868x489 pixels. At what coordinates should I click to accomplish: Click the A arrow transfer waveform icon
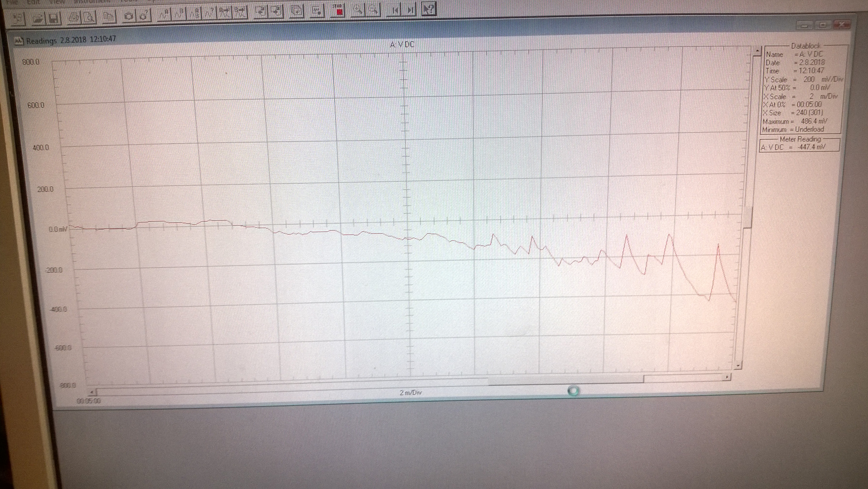coord(224,12)
